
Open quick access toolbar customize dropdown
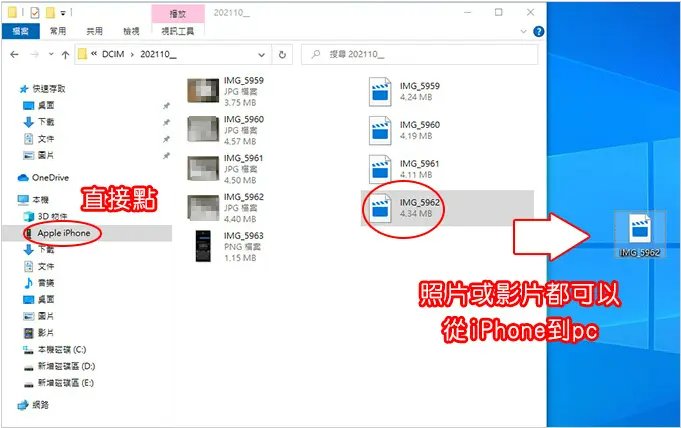[63, 13]
